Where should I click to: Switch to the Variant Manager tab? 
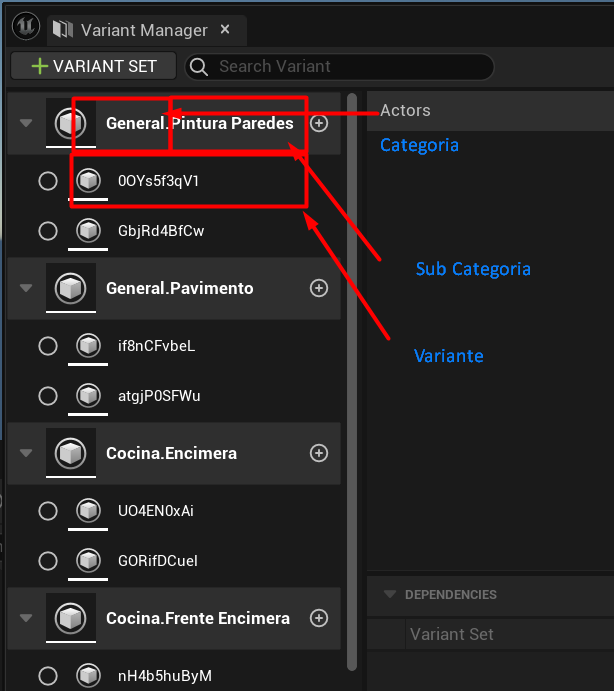[x=142, y=30]
